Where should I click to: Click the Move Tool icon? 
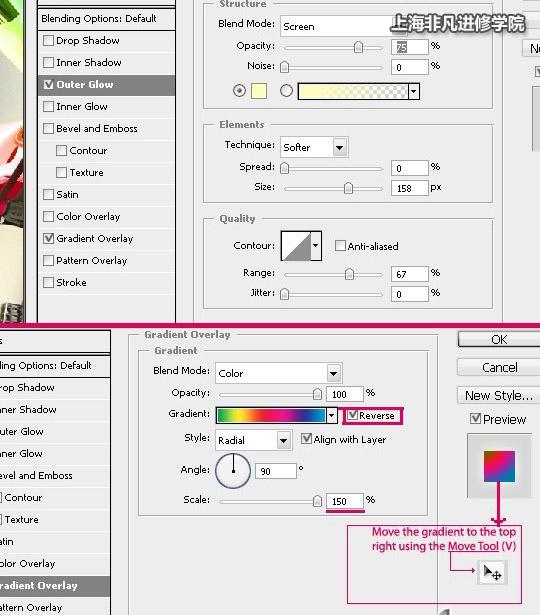point(492,573)
